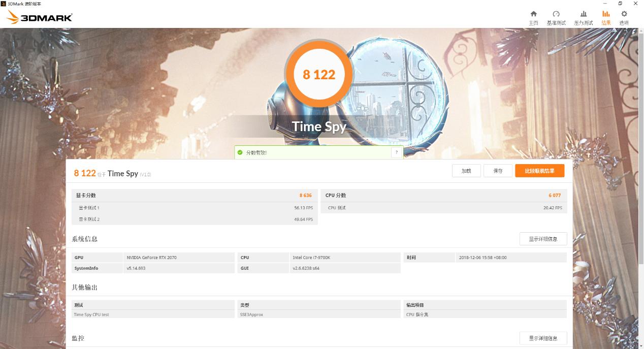644x349 pixels.
Task: Click the 保存 (Save) button
Action: (498, 171)
